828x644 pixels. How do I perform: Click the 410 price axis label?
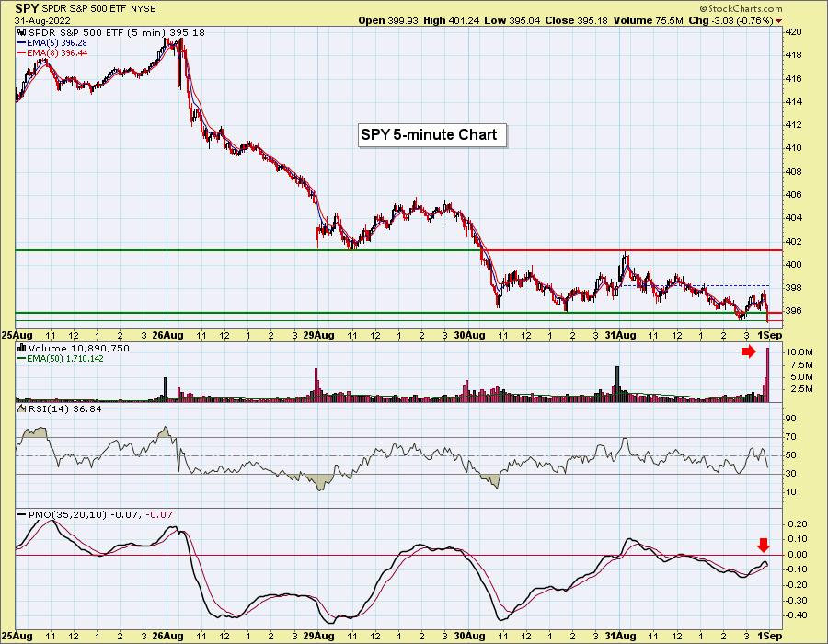[x=794, y=148]
